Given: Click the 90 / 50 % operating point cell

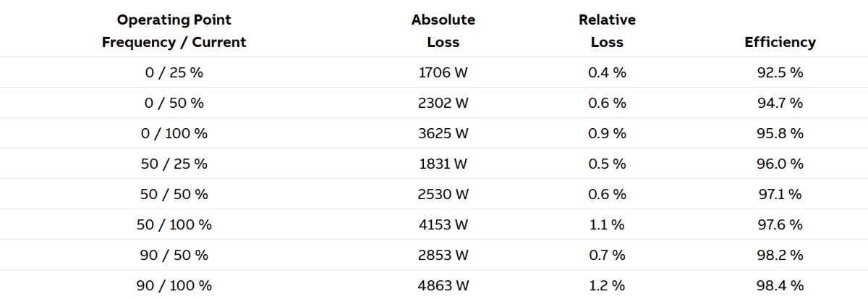Looking at the screenshot, I should 174,255.
